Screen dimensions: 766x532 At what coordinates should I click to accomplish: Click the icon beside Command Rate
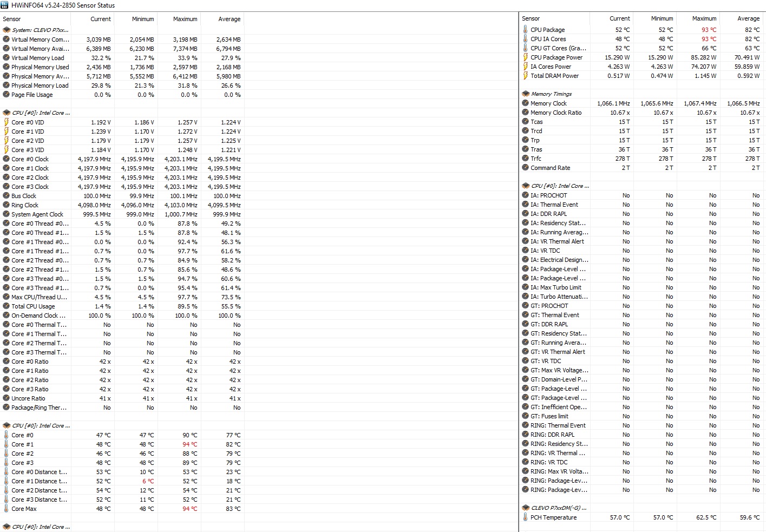[x=525, y=167]
